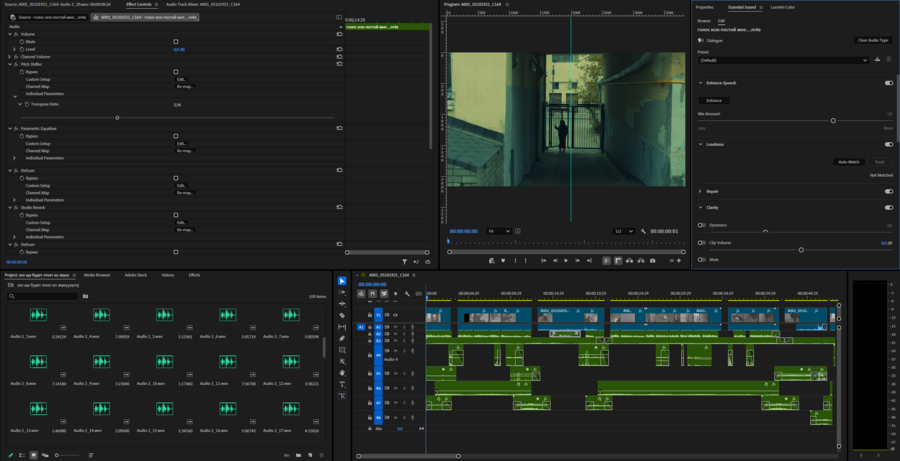The height and width of the screenshot is (461, 900).
Task: Toggle Linked Selection in the timeline
Action: click(x=384, y=293)
